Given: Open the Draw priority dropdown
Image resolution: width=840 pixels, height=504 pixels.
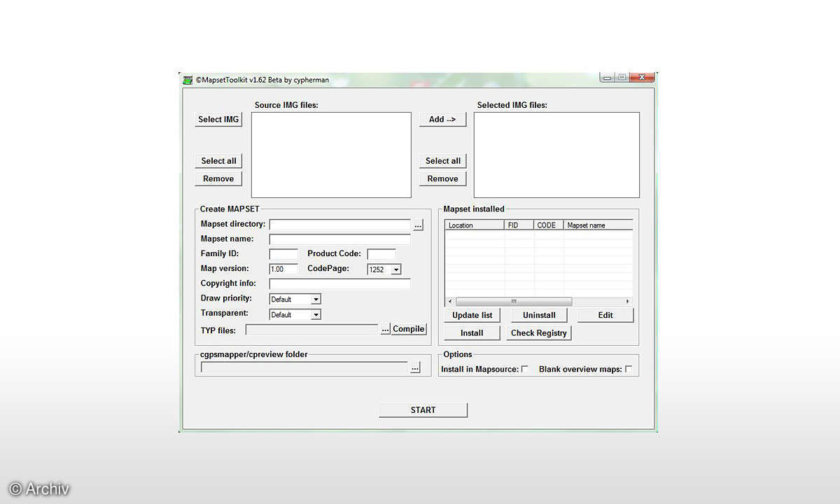Looking at the screenshot, I should coord(316,299).
